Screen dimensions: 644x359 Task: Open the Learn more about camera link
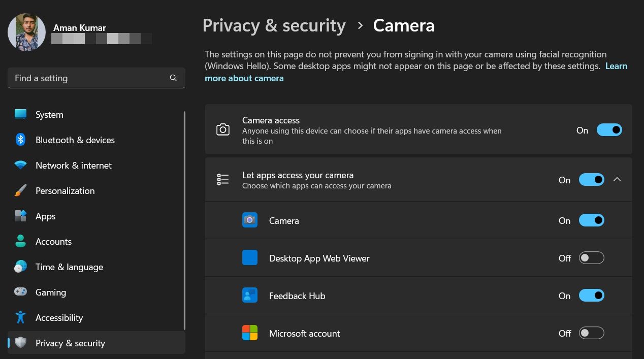tap(244, 78)
